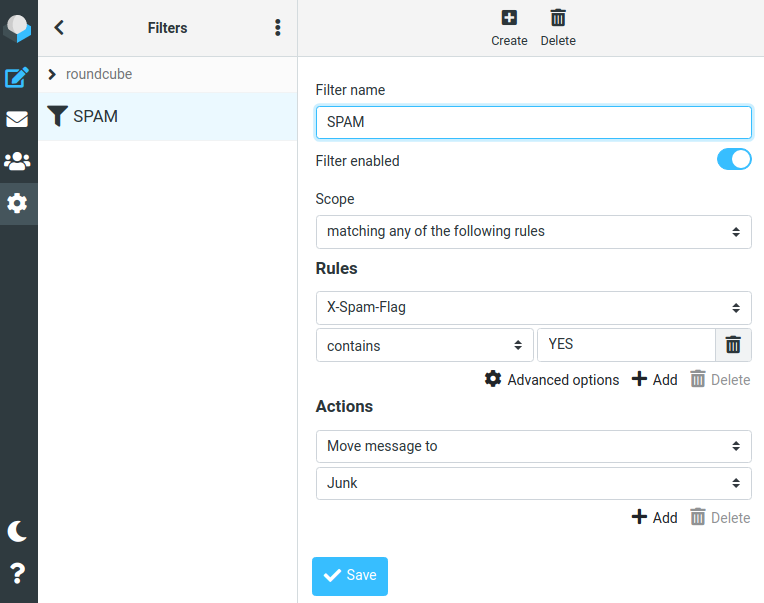Open the contains operator dropdown
Viewport: 764px width, 603px height.
click(x=424, y=345)
